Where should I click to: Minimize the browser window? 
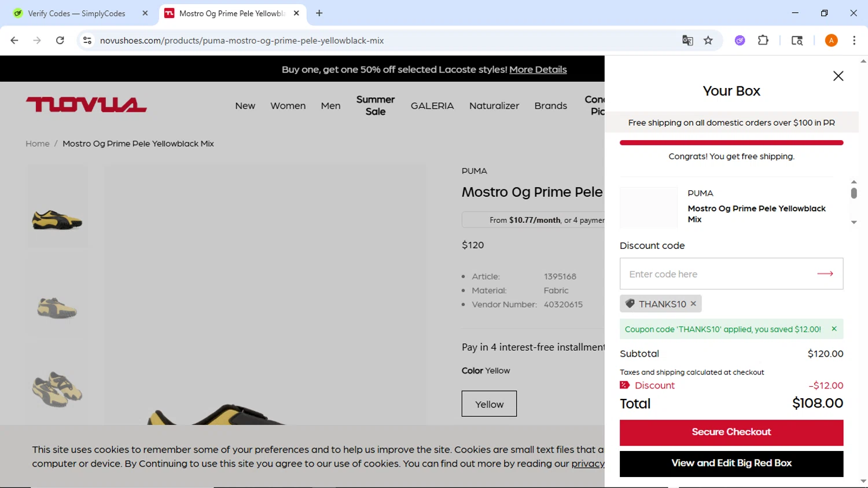click(795, 13)
